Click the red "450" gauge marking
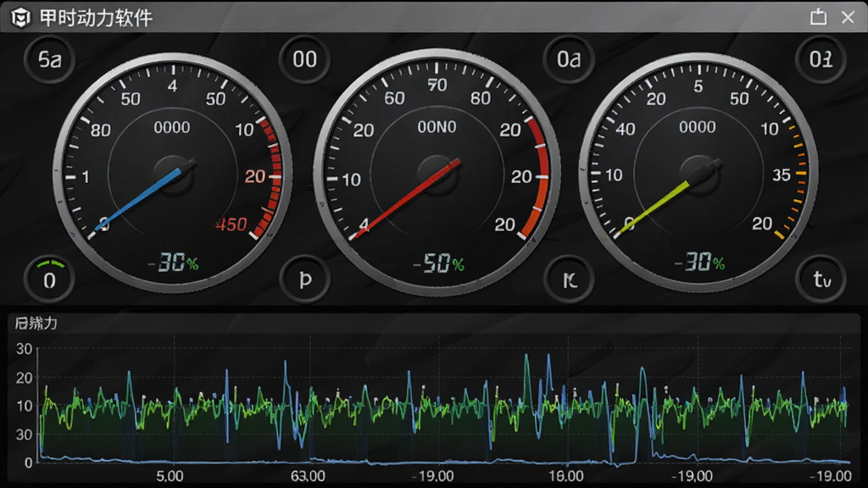Screen dimensions: 868x488 click(x=231, y=225)
